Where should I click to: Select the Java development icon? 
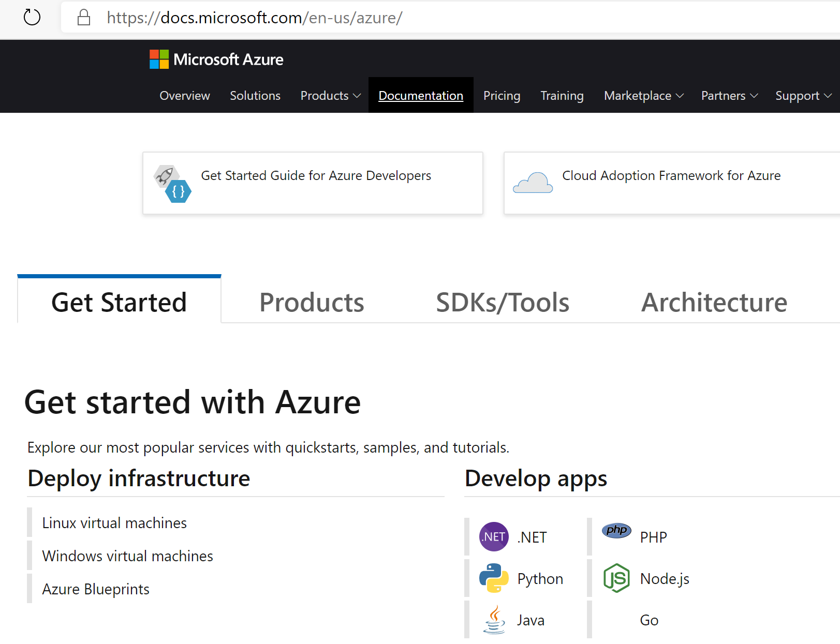tap(494, 619)
